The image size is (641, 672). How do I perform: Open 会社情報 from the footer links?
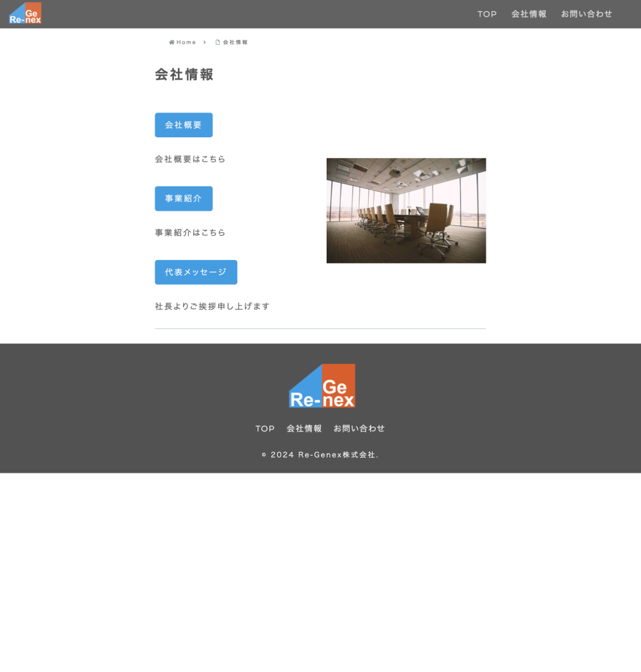[304, 429]
